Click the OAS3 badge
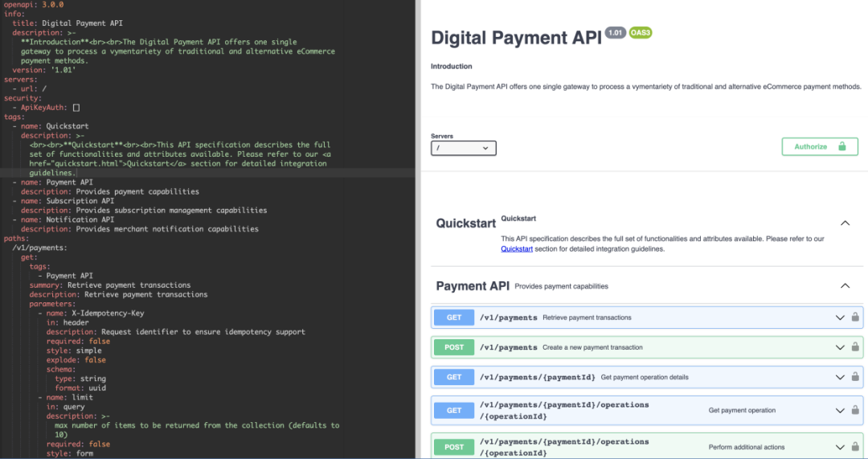Screen dimensions: 868x459 pos(641,33)
